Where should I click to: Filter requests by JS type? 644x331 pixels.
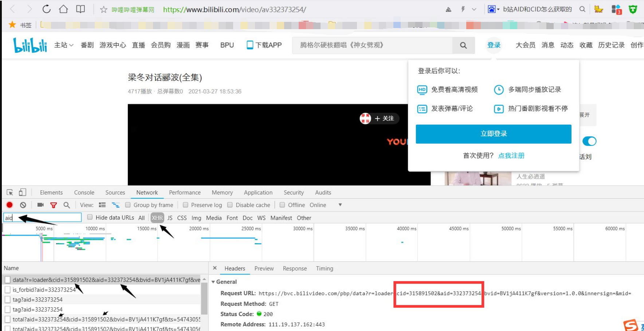[x=170, y=218]
